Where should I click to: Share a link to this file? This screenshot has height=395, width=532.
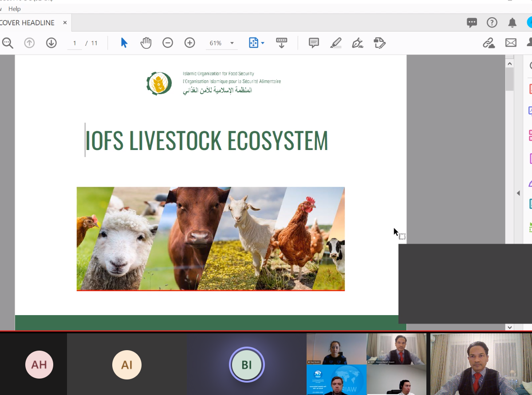(489, 43)
